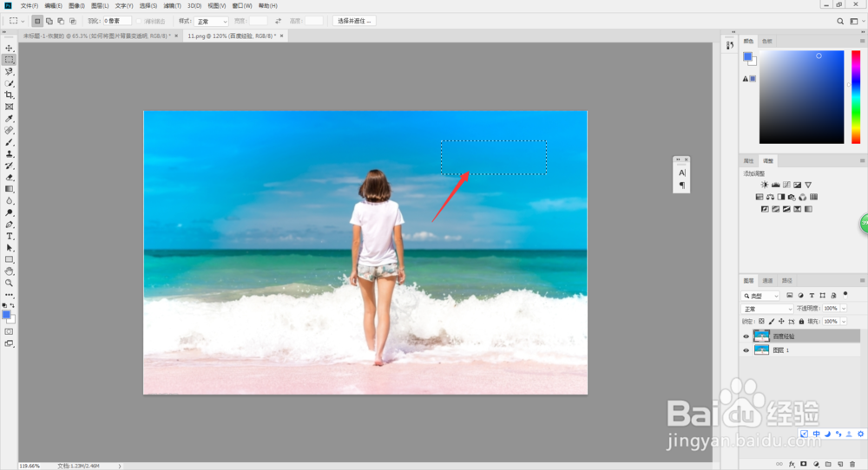Enable New Selection mode in options bar
868x470 pixels.
coord(37,21)
